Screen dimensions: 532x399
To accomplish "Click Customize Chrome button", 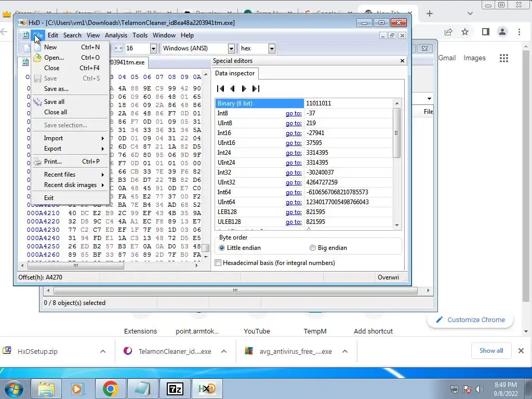I will (x=470, y=320).
